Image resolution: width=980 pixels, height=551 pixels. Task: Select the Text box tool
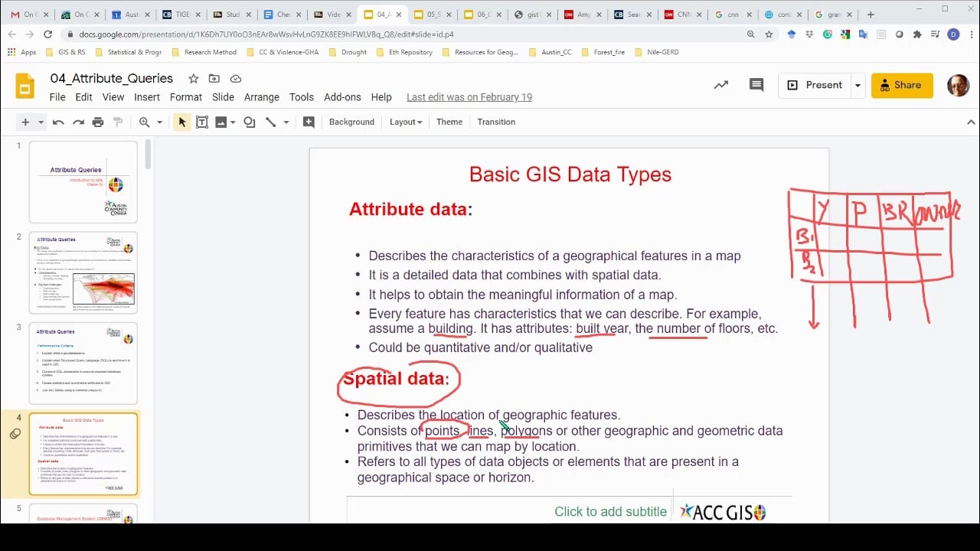(202, 122)
